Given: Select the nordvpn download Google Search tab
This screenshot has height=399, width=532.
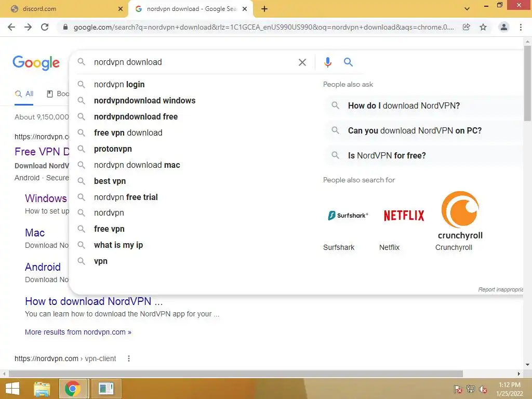Looking at the screenshot, I should pyautogui.click(x=191, y=9).
